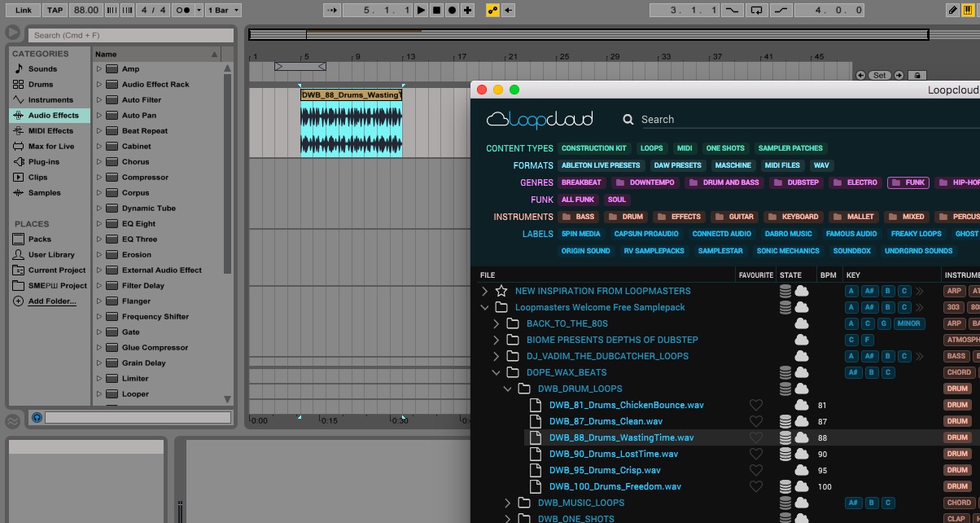Toggle the yellow automation arm button
The width and height of the screenshot is (980, 523).
coord(492,10)
